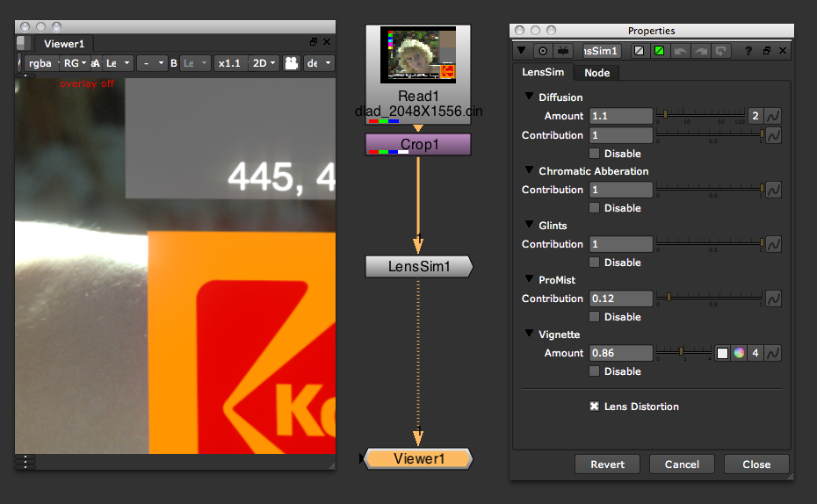Click the Revert button
Viewport: 817px width, 504px height.
tap(607, 464)
